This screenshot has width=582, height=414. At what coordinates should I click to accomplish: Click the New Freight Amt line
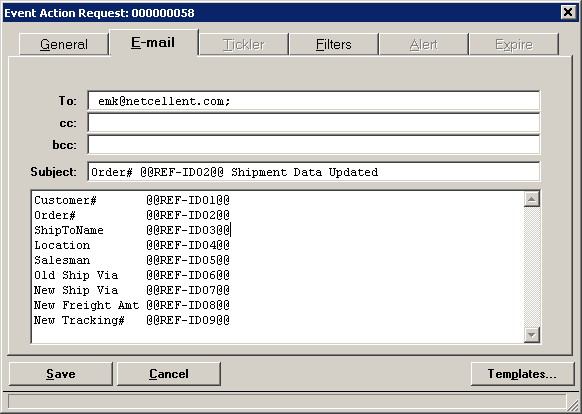tap(132, 305)
